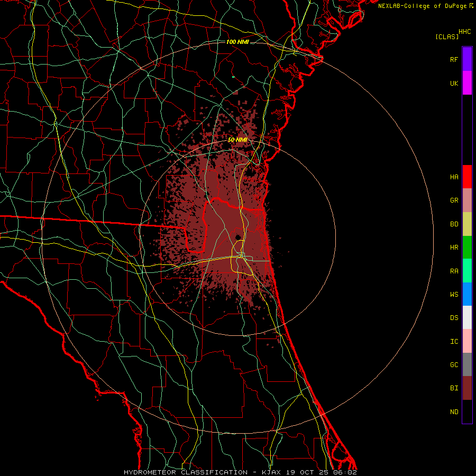
Task: Select the GR pink legend swatch
Action: [467, 200]
